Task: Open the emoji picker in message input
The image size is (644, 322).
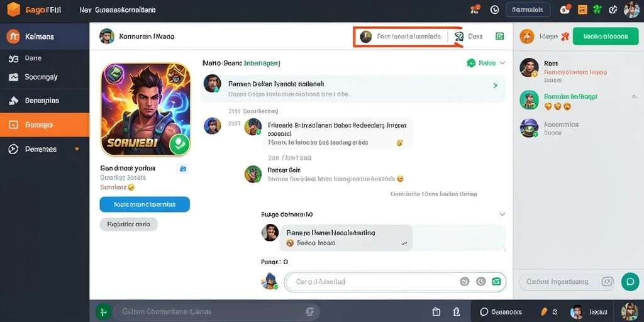Action: [x=465, y=282]
